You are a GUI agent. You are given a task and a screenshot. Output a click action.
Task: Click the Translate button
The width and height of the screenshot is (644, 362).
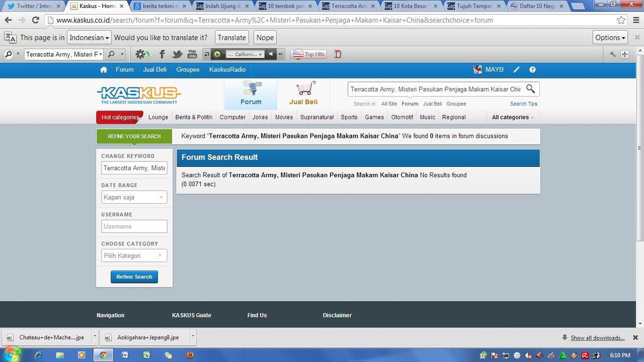pyautogui.click(x=232, y=37)
